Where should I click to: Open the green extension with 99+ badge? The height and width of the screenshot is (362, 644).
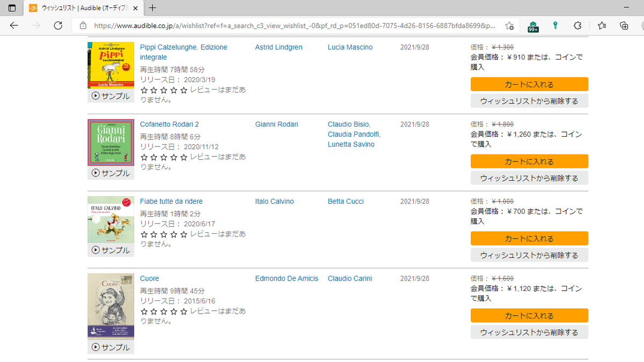(x=533, y=26)
